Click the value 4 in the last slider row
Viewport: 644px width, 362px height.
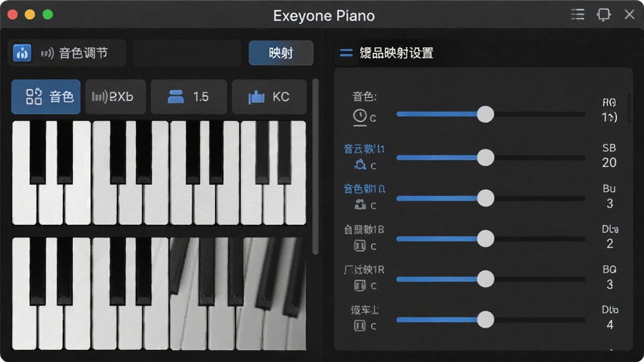pyautogui.click(x=609, y=325)
